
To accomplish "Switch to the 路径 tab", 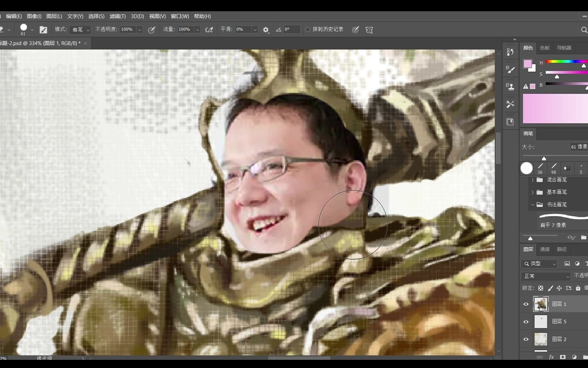I will (x=562, y=249).
